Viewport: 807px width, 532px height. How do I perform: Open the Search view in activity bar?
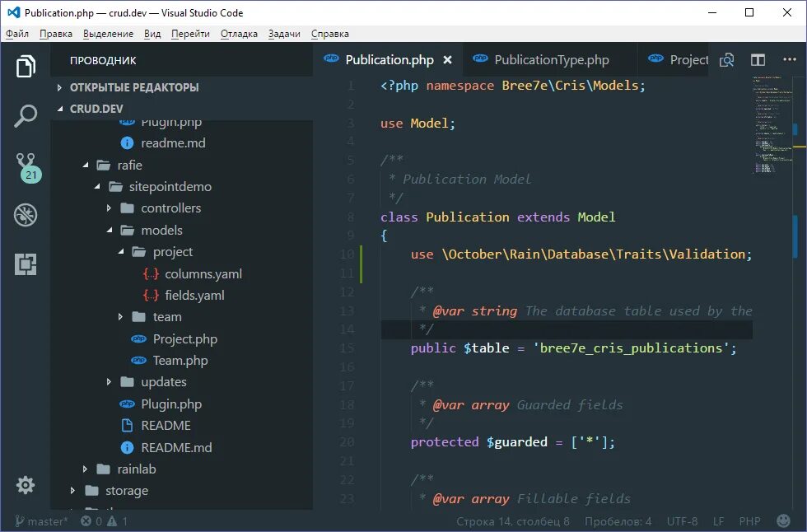pyautogui.click(x=26, y=116)
